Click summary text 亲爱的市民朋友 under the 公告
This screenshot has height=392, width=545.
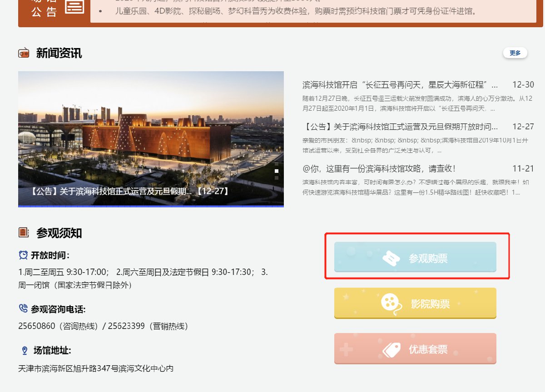pos(416,145)
